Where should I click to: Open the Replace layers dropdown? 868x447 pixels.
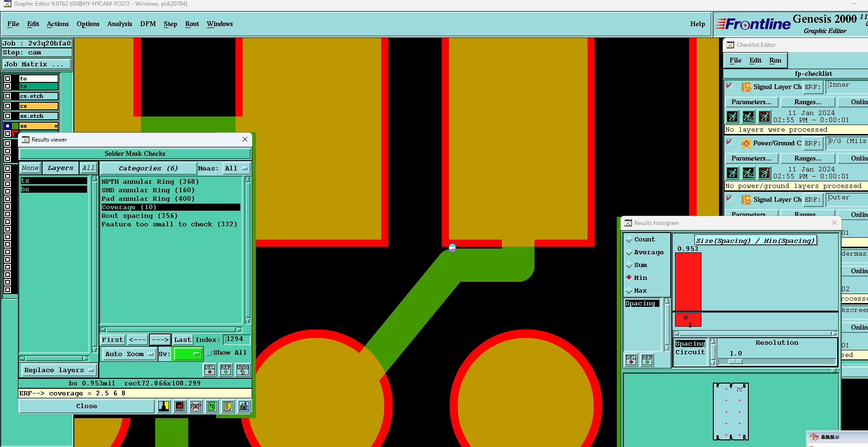(x=59, y=370)
